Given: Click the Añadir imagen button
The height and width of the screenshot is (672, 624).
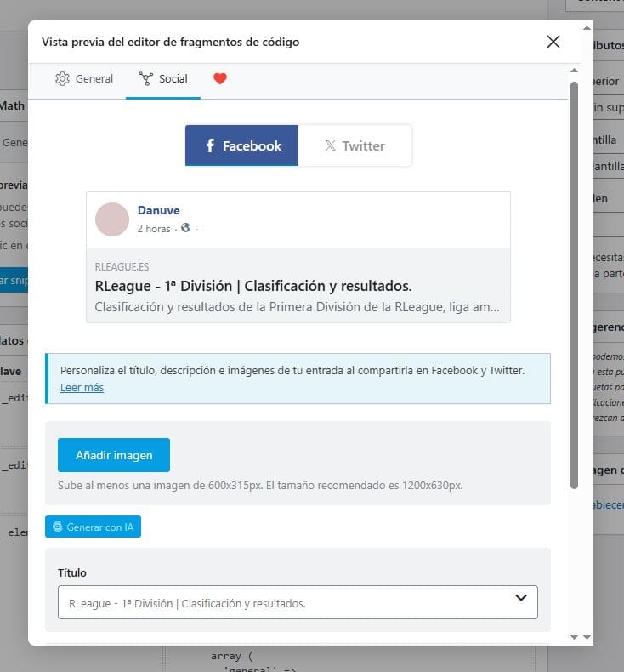Looking at the screenshot, I should coord(114,455).
